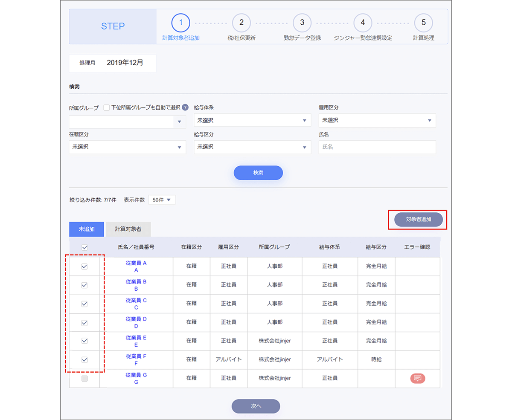The image size is (512, 420).
Task: Click the blue 検索 button
Action: pos(258,173)
